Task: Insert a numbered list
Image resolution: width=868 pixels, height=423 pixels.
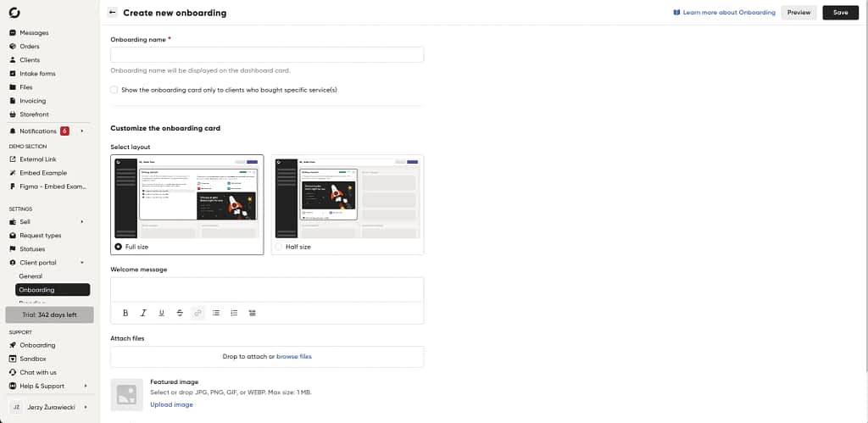Action: click(x=234, y=313)
